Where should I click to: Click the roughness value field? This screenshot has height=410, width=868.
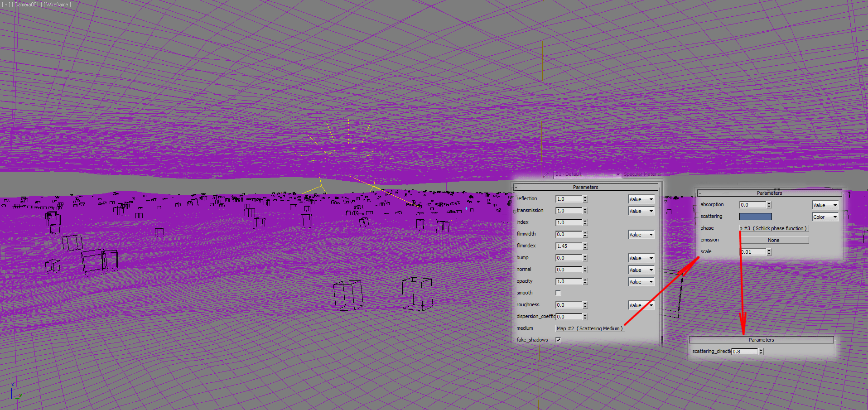point(569,305)
